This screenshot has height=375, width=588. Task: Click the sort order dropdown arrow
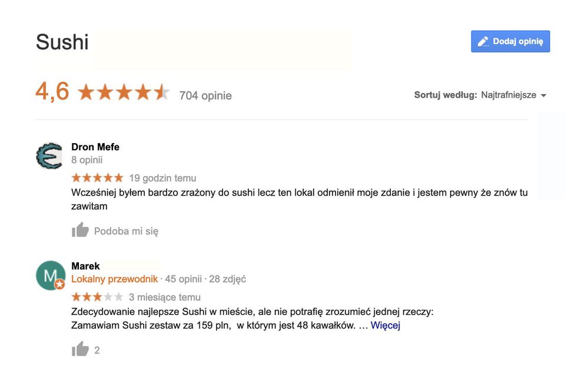(x=544, y=95)
